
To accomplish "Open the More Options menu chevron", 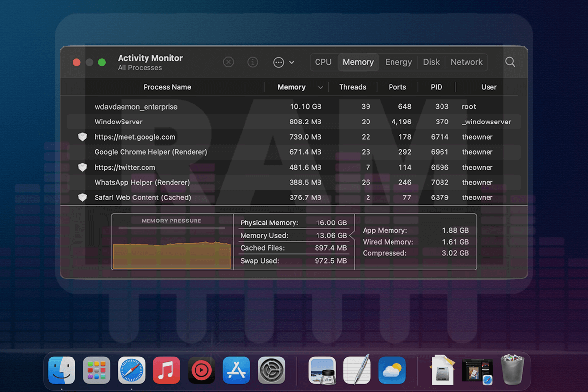I will (290, 62).
